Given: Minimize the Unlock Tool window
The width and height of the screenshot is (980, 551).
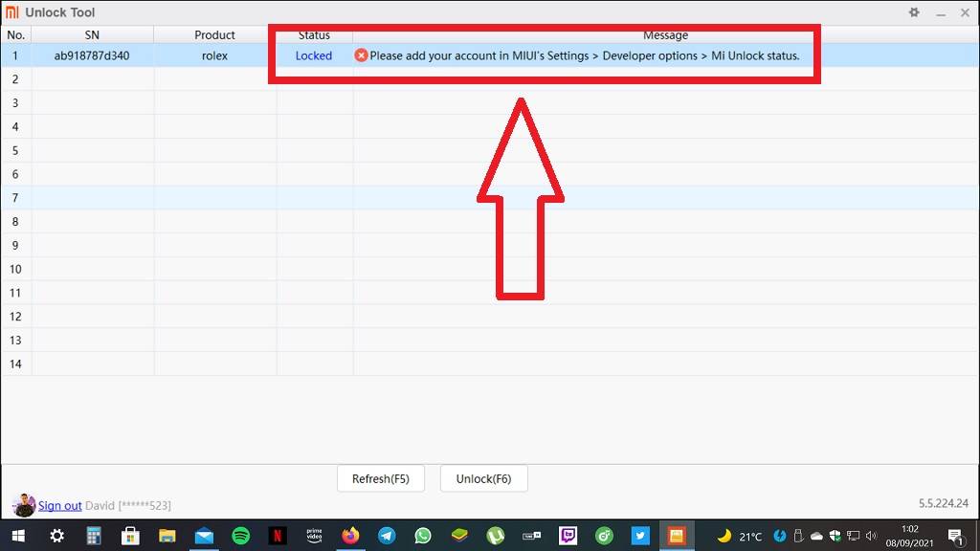Looking at the screenshot, I should point(941,12).
